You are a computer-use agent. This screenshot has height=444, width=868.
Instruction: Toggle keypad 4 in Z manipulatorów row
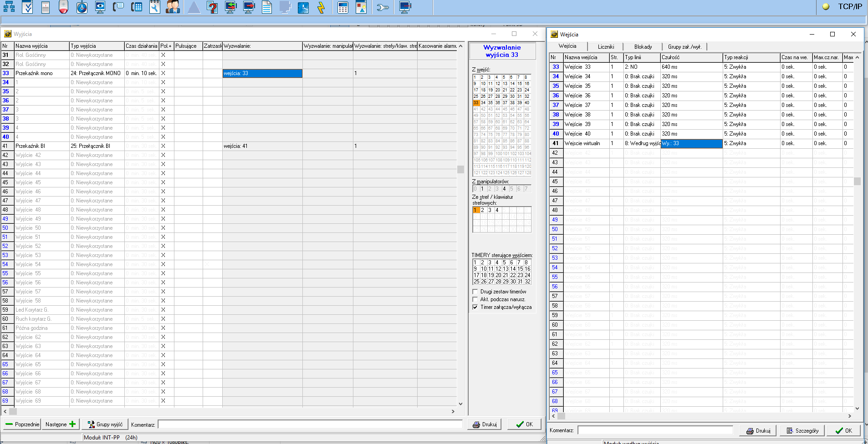(504, 188)
